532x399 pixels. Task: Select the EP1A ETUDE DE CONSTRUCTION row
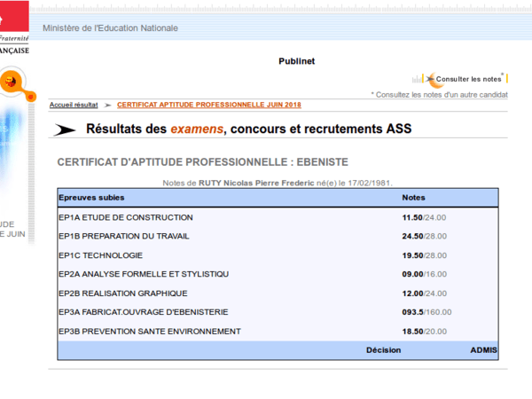(x=125, y=217)
